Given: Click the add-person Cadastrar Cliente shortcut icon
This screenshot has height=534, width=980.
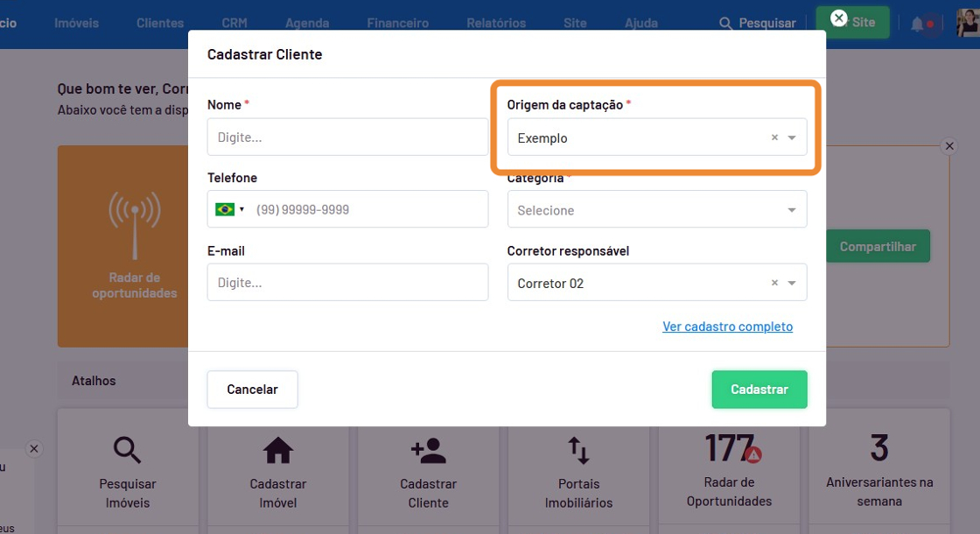Looking at the screenshot, I should [x=429, y=451].
